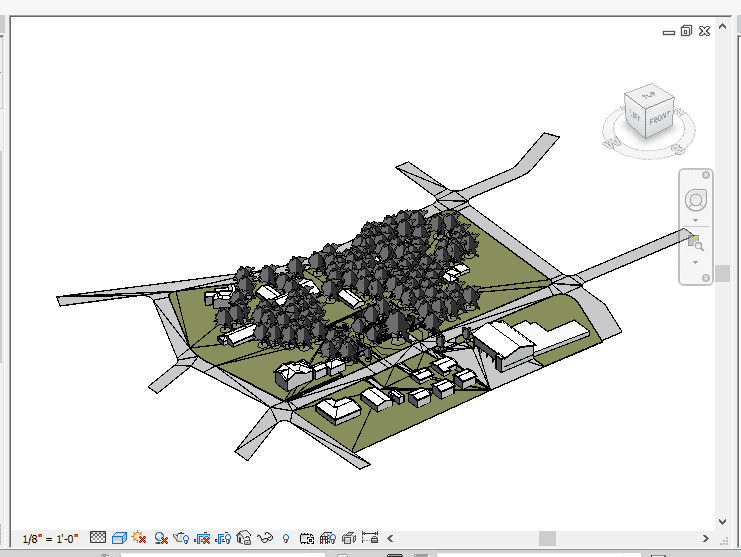This screenshot has height=557, width=741.
Task: Open Temporary View Properties icon
Action: pyautogui.click(x=307, y=538)
